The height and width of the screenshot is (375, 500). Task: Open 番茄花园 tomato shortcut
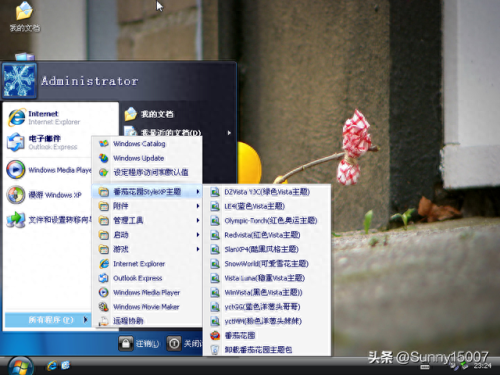point(267,335)
